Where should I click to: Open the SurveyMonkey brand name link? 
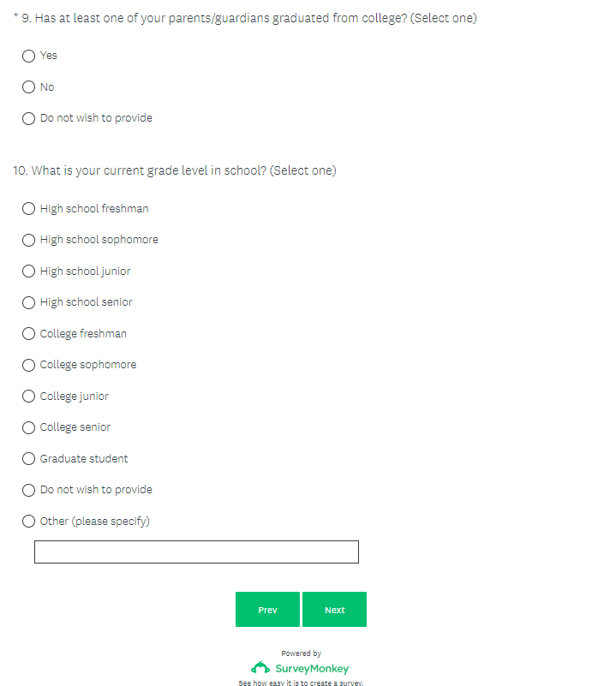pyautogui.click(x=312, y=668)
